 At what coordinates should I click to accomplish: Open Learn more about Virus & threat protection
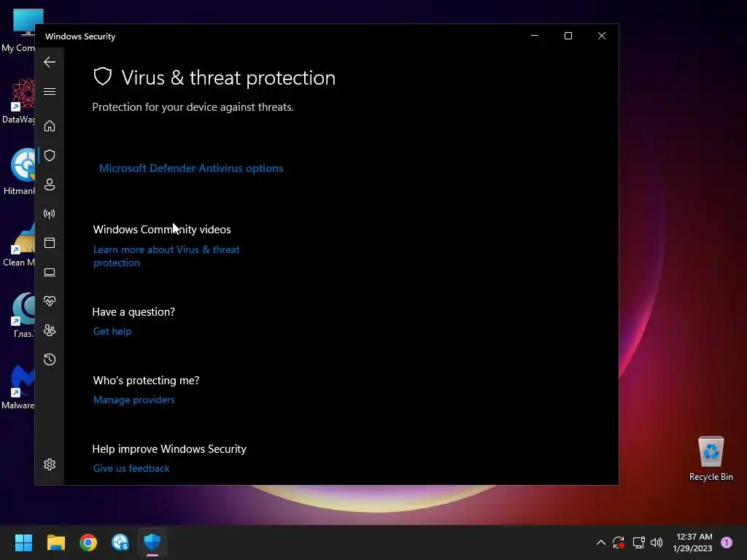pos(166,256)
